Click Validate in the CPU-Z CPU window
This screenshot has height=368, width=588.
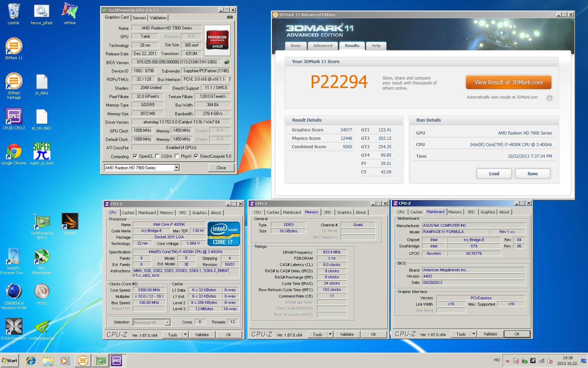pyautogui.click(x=202, y=335)
